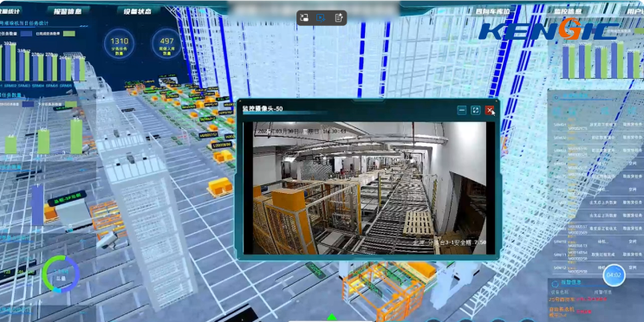Click the blue legend swatch in top-left chart
This screenshot has width=644, height=322.
click(26, 34)
